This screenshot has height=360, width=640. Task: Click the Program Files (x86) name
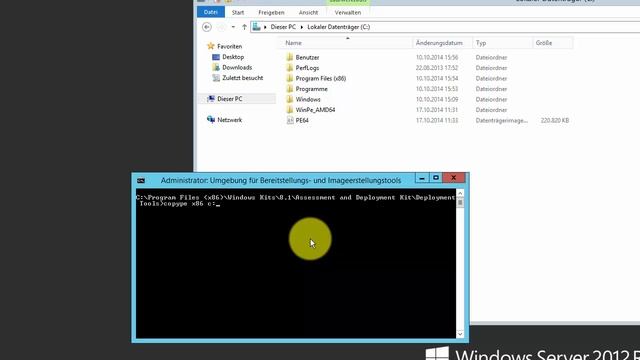(x=321, y=78)
